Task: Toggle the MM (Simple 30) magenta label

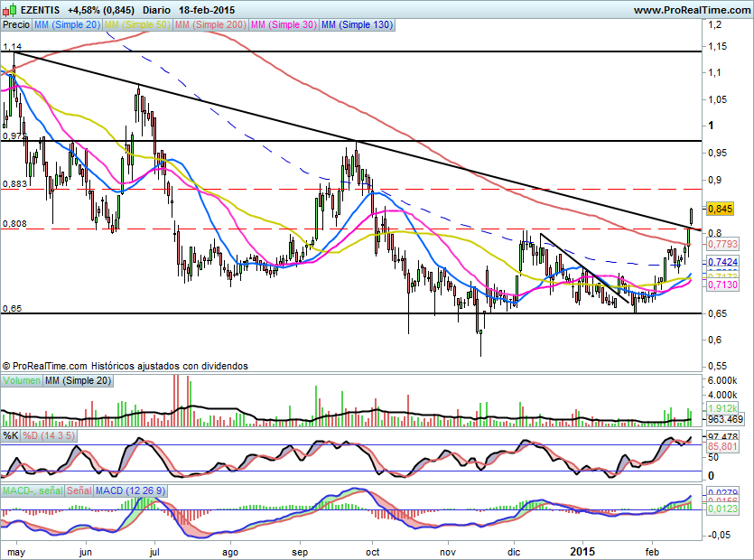Action: pos(283,25)
